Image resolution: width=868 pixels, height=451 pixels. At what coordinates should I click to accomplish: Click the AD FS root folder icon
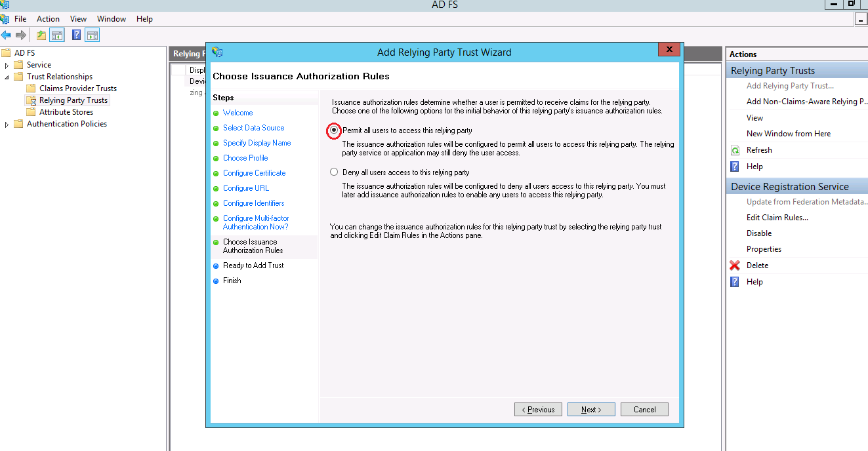6,53
